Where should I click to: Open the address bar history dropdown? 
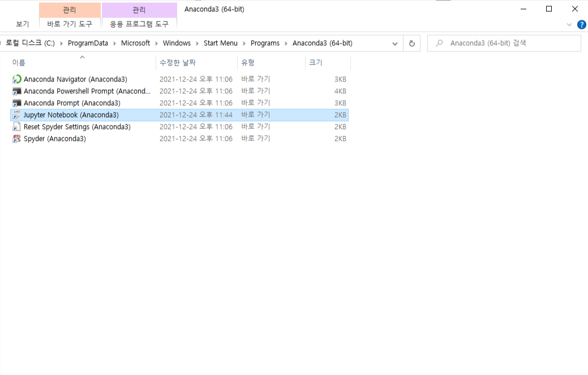click(x=394, y=44)
